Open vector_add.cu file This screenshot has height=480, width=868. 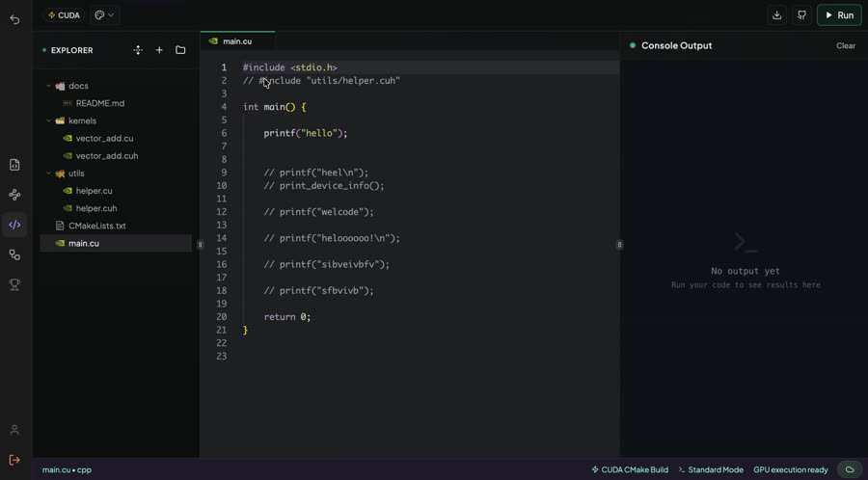tap(104, 138)
